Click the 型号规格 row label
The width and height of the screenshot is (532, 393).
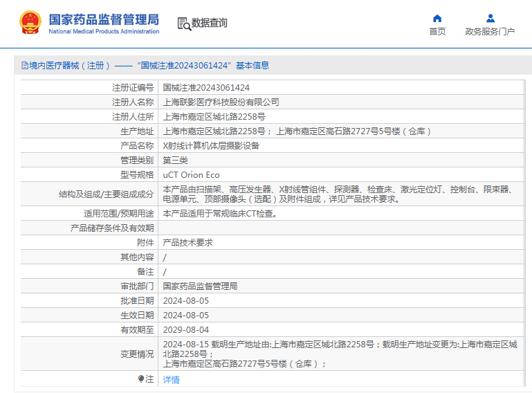coord(137,175)
